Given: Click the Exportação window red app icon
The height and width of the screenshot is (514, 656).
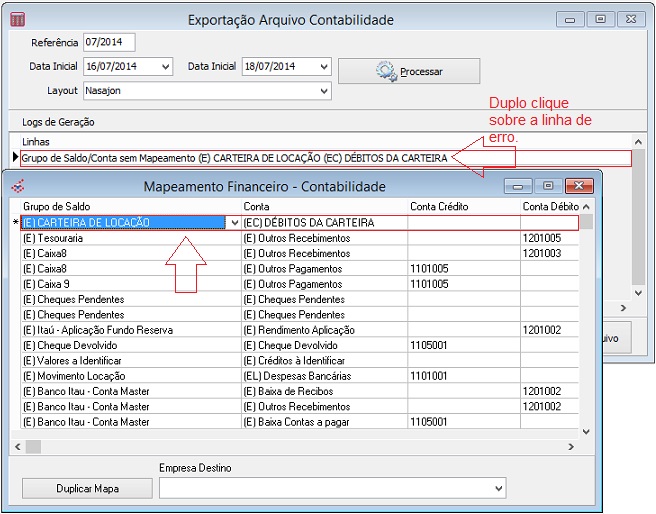Looking at the screenshot, I should (x=17, y=19).
